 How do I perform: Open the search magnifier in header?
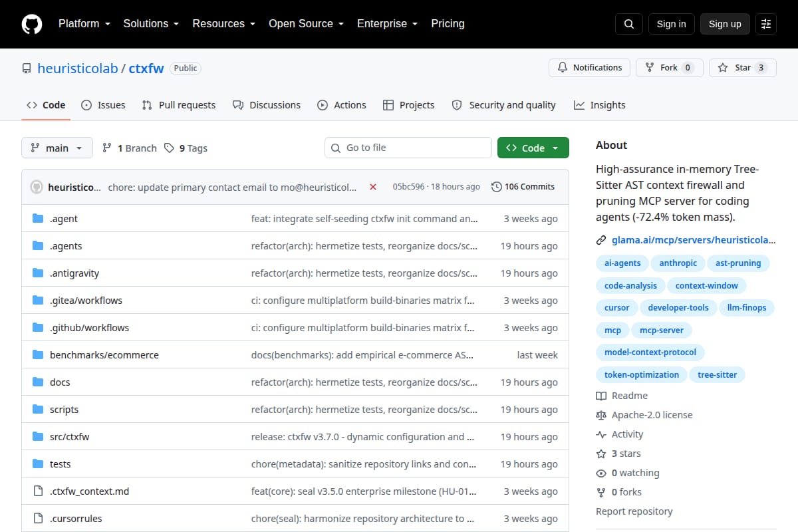629,24
